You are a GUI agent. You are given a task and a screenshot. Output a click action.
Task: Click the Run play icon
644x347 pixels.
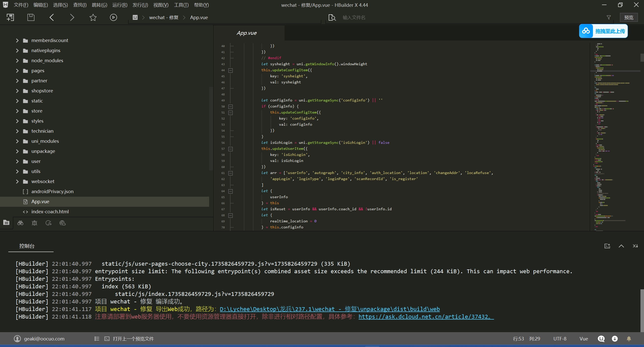[113, 17]
